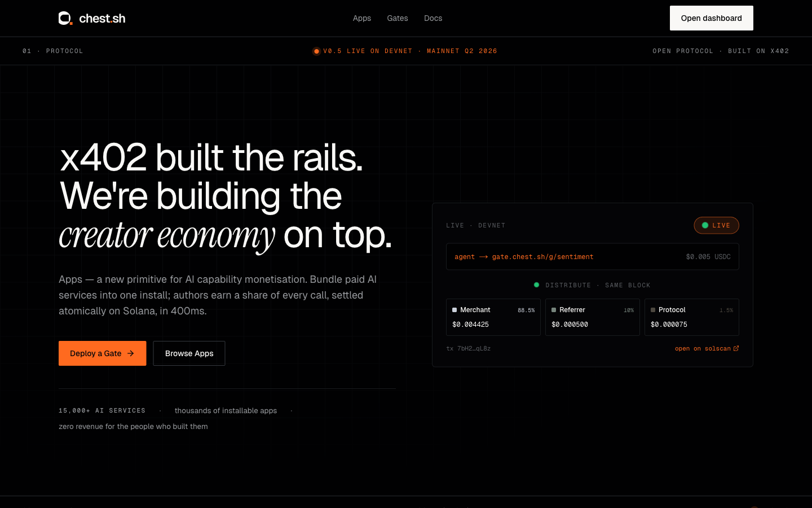Click the chest.sh logo icon
This screenshot has height=508, width=812.
point(65,18)
